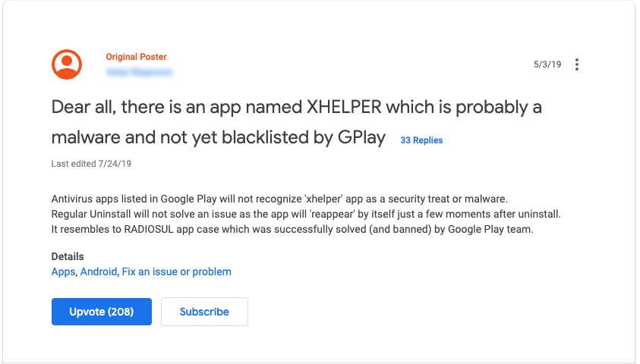
Task: Open the three-dot more options menu
Action: (x=577, y=64)
